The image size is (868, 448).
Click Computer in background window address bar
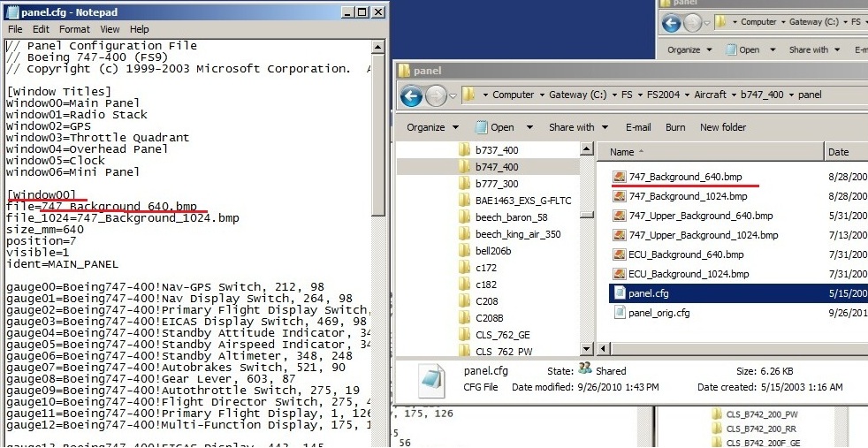(x=758, y=22)
